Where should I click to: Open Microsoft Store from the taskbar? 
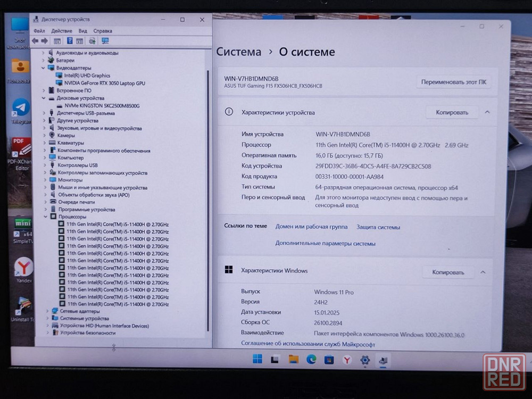[329, 360]
